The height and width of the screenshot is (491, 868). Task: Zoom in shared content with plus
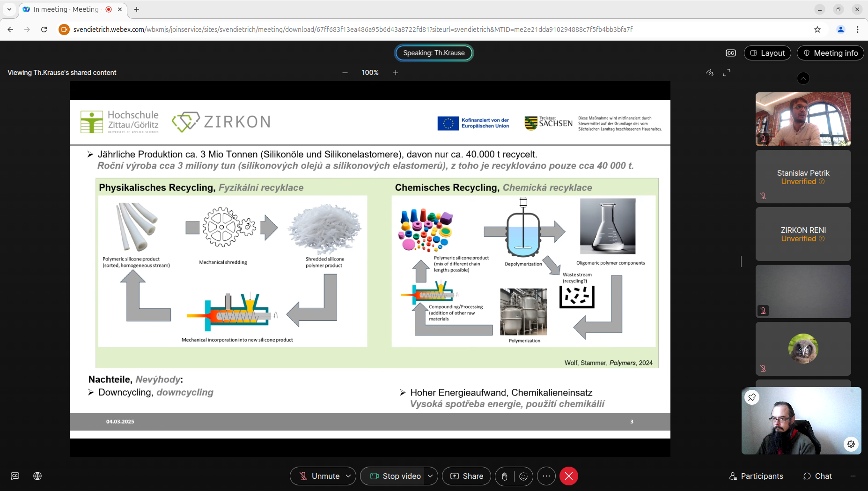pyautogui.click(x=396, y=73)
